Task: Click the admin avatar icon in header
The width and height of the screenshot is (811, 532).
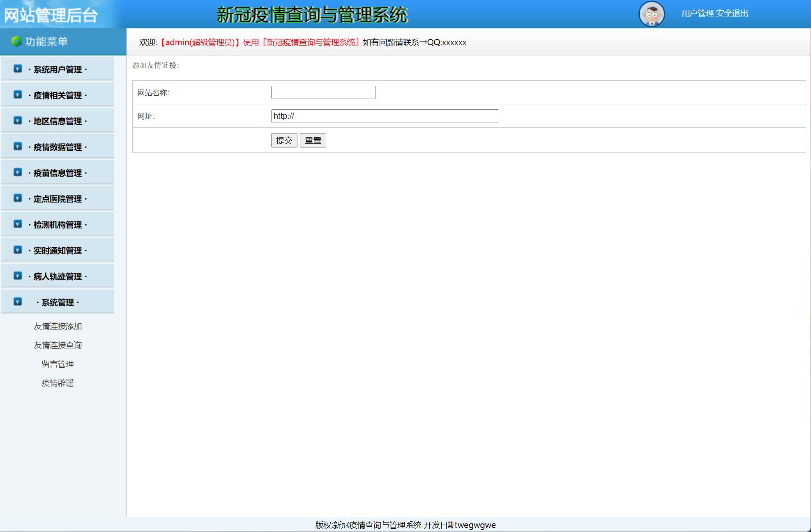Action: pyautogui.click(x=651, y=14)
